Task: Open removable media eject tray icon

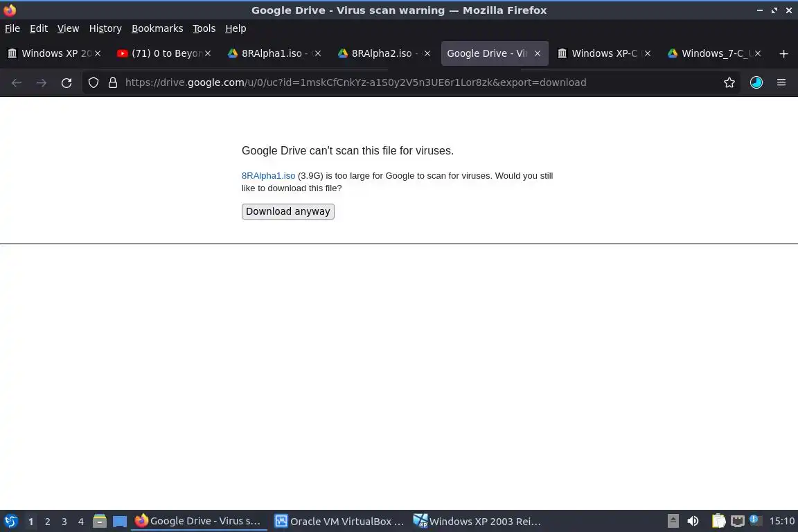Action: 673,521
